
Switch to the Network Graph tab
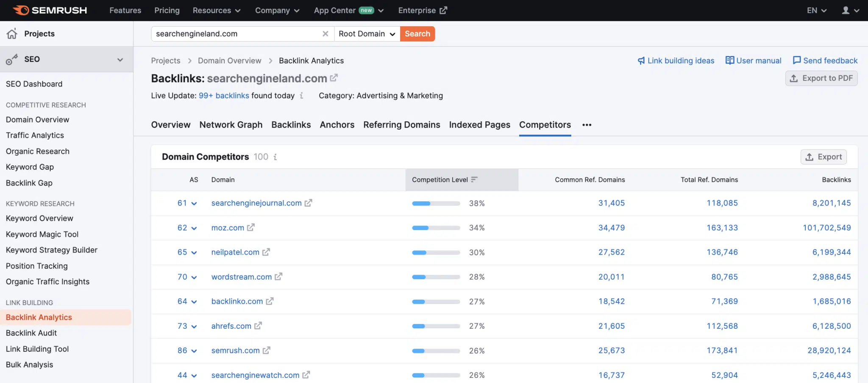click(231, 125)
